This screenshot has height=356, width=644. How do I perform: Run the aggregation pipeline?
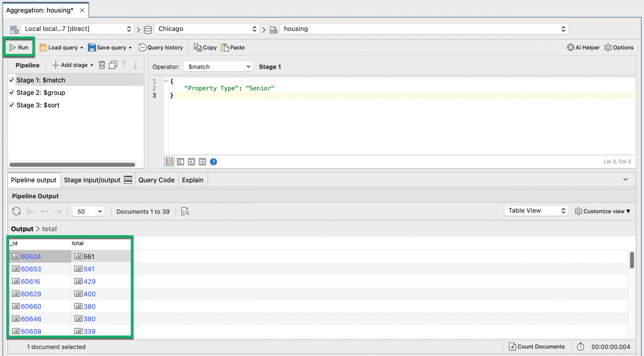pos(19,47)
